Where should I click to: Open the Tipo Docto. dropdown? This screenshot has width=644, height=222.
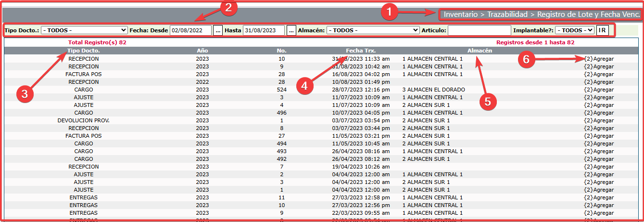click(x=84, y=30)
